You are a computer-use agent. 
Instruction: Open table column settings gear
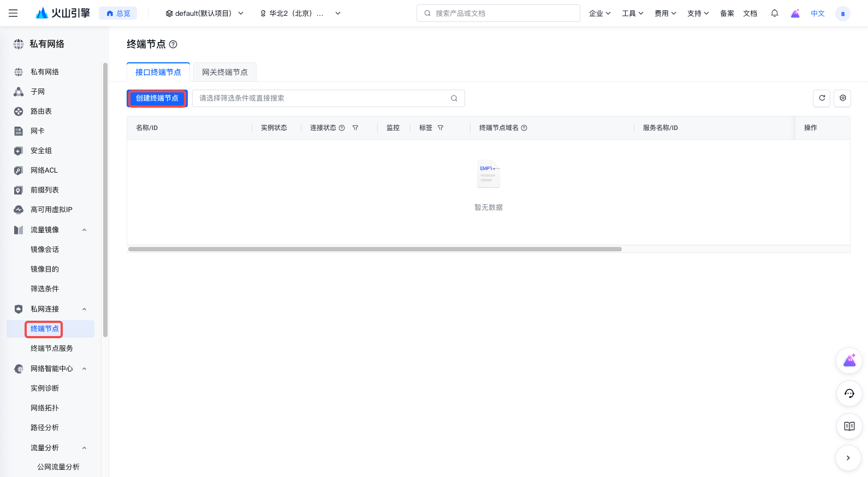coord(842,98)
